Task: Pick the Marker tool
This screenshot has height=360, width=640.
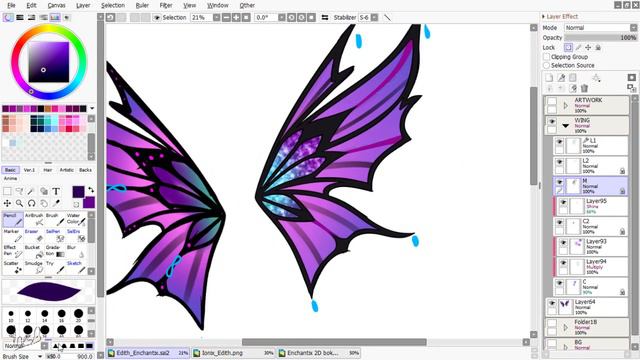Action: [13, 235]
